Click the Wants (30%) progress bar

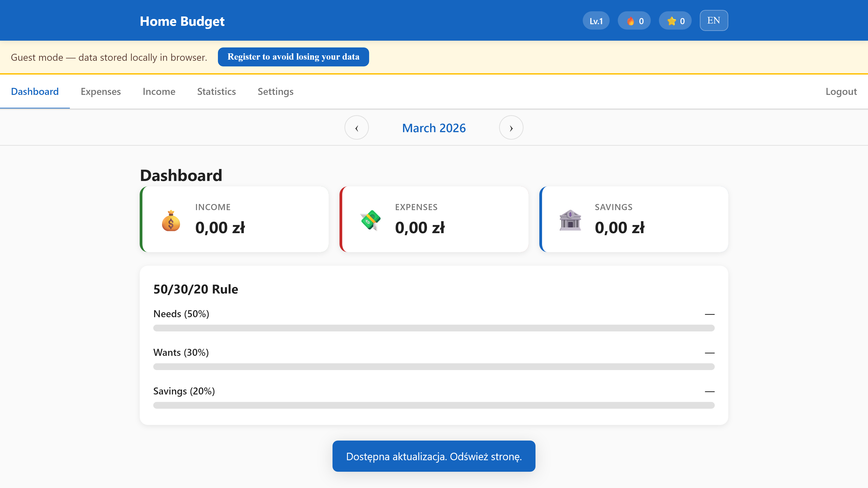click(x=434, y=367)
